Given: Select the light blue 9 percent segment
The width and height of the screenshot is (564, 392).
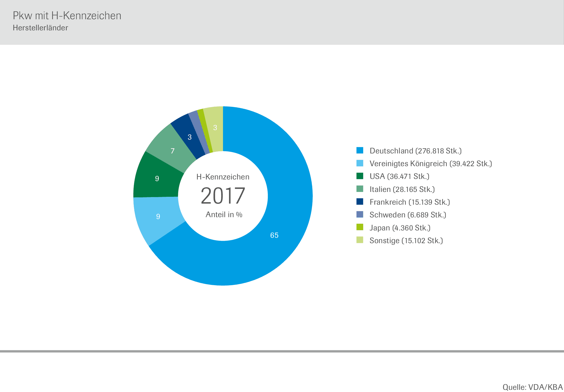Looking at the screenshot, I should 158,216.
